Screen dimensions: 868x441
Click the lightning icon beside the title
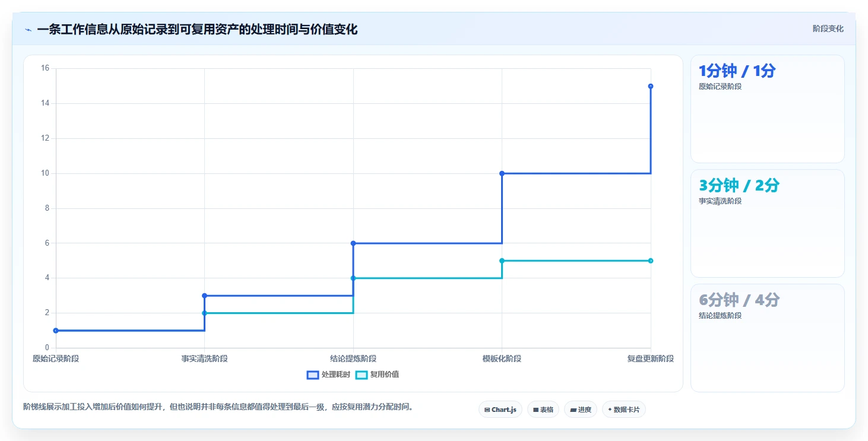coord(28,30)
